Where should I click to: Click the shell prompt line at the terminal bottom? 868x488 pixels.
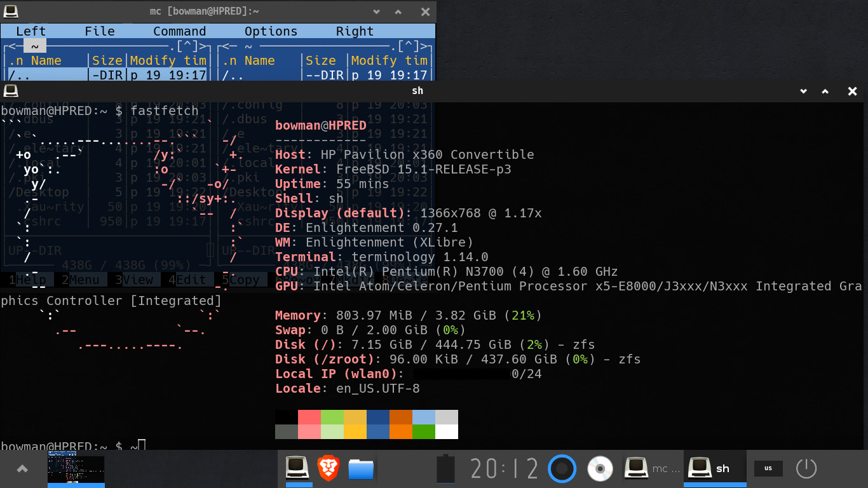click(x=73, y=445)
